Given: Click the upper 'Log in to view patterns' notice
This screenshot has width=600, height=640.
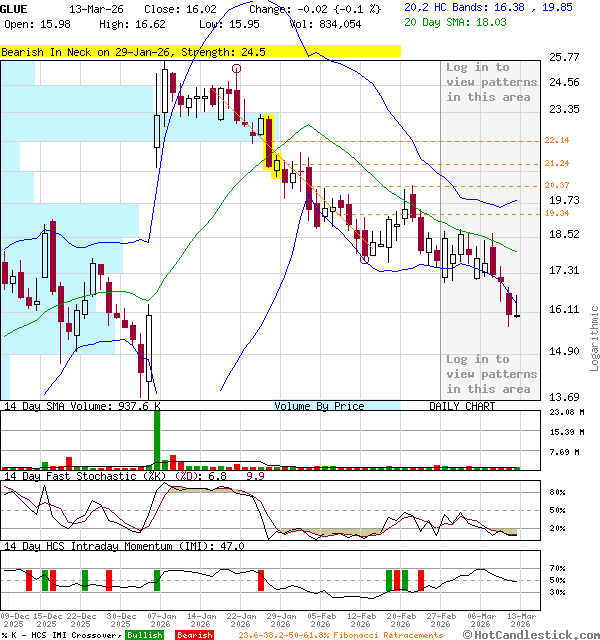Looking at the screenshot, I should click(491, 82).
